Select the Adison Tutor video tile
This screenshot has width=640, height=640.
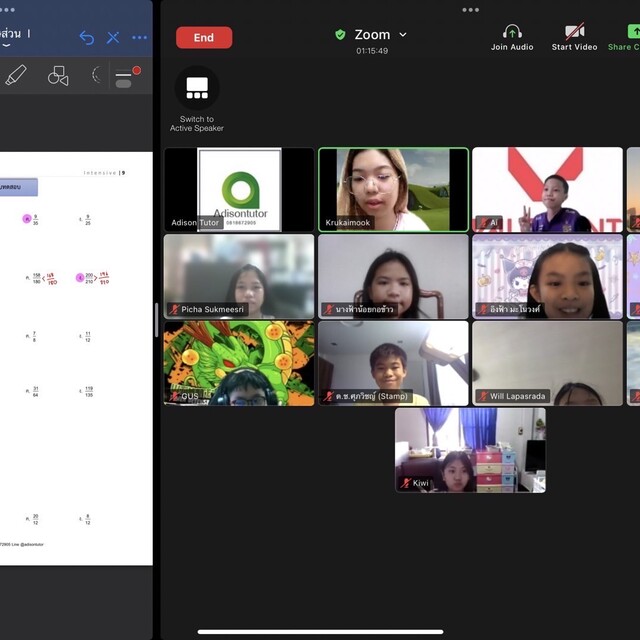pyautogui.click(x=239, y=190)
